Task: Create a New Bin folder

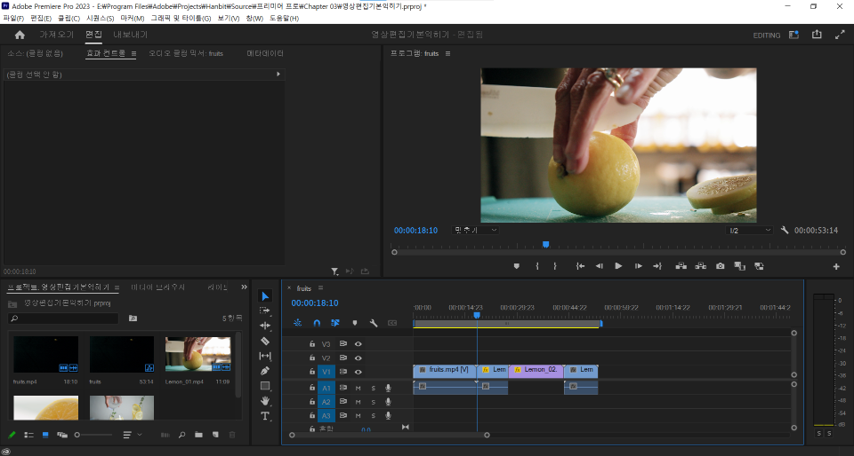Action: point(199,435)
